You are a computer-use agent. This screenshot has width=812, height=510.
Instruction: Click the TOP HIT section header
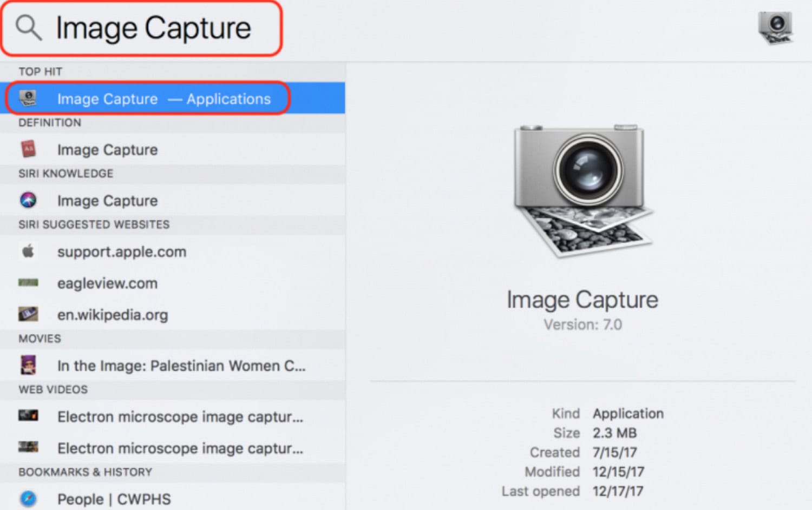click(41, 72)
